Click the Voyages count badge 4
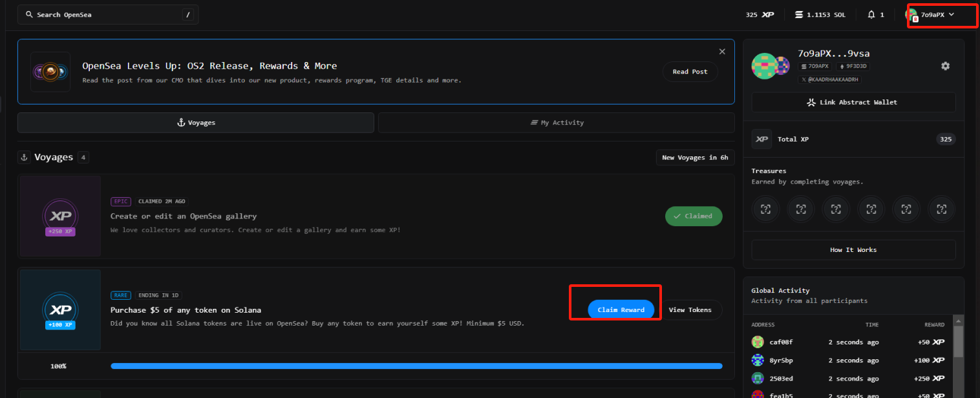 pos(83,157)
